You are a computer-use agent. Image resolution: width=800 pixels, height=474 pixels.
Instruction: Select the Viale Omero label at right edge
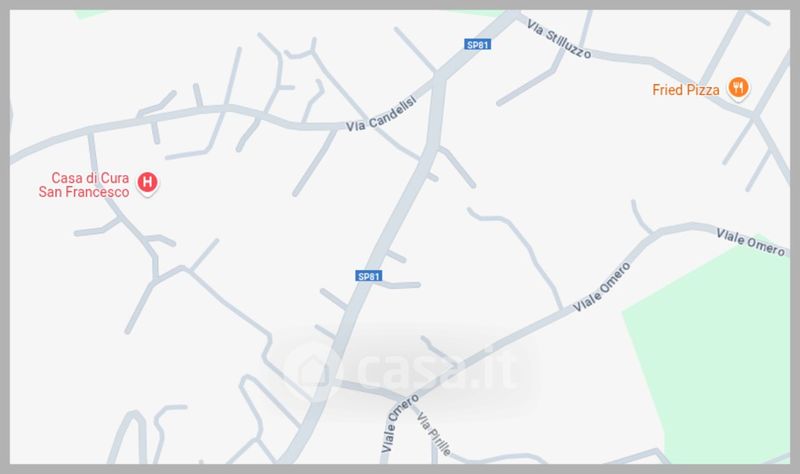(750, 242)
